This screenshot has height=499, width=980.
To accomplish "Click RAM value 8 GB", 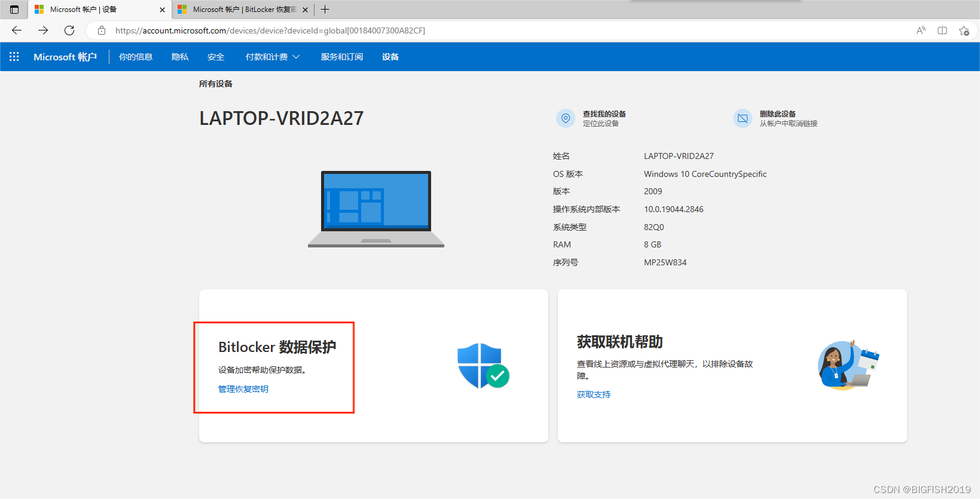I will pyautogui.click(x=652, y=244).
